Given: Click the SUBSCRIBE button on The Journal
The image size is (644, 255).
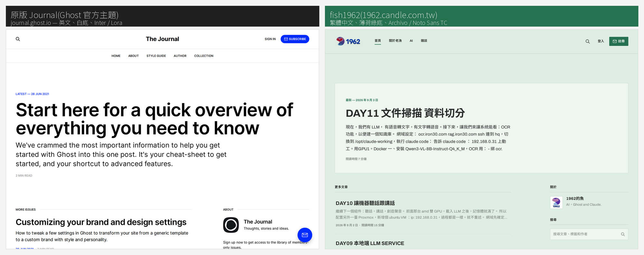Looking at the screenshot, I should pyautogui.click(x=295, y=39).
